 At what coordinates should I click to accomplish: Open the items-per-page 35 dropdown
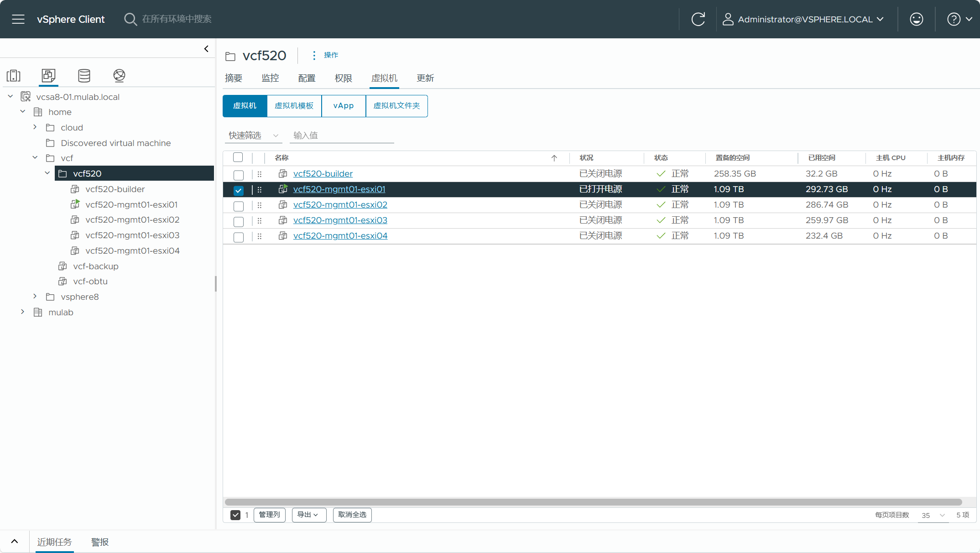click(x=933, y=515)
